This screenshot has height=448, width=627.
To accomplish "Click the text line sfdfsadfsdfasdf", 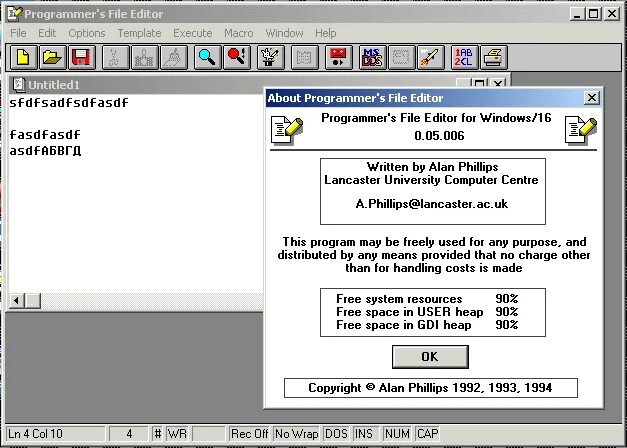I will 69,103.
